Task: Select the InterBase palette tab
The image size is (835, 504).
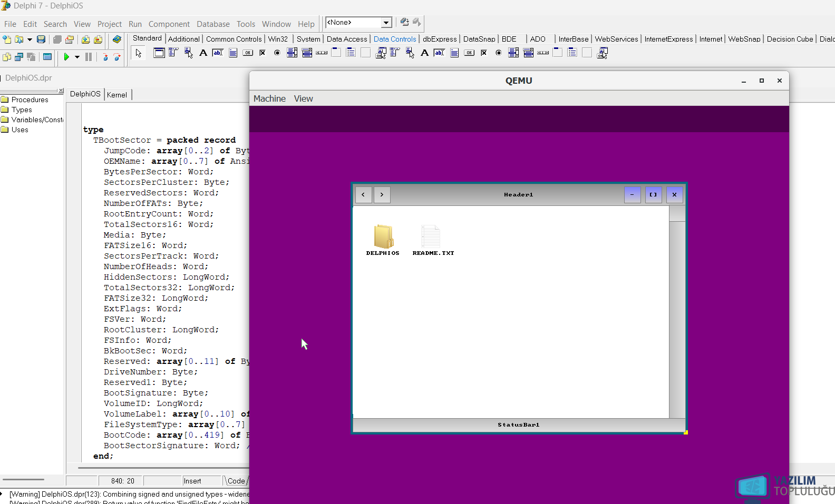Action: click(x=574, y=39)
